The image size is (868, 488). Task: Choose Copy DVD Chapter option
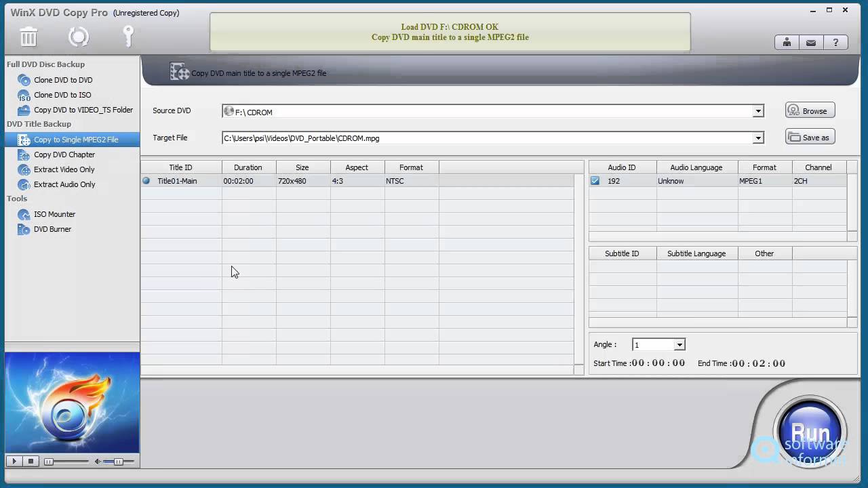(x=64, y=155)
